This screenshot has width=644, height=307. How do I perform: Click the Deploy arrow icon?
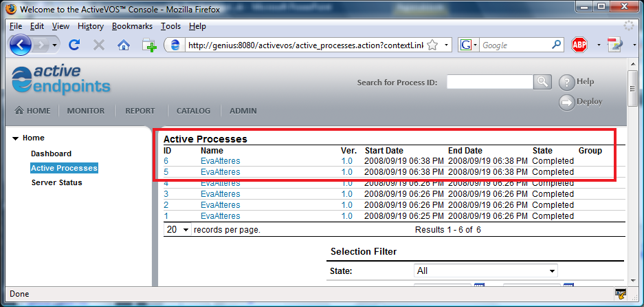[x=567, y=103]
